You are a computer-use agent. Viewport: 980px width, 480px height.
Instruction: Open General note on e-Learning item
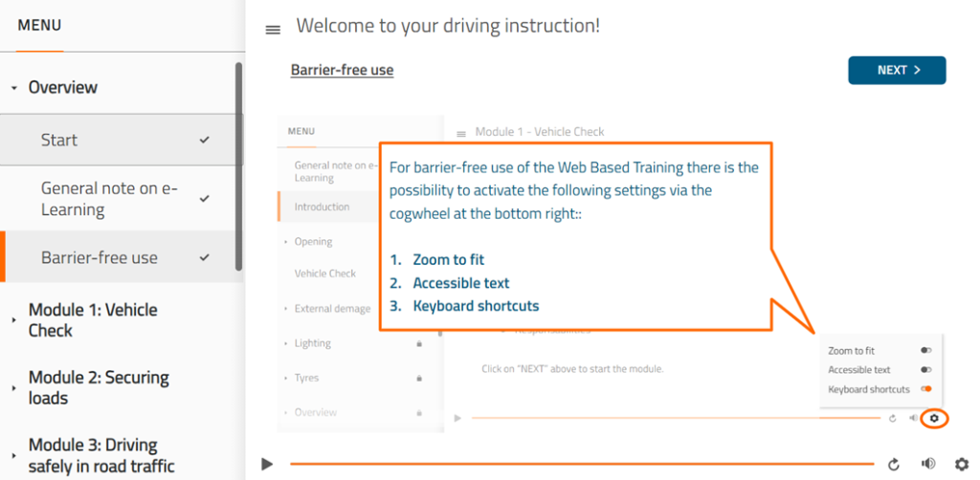[108, 199]
